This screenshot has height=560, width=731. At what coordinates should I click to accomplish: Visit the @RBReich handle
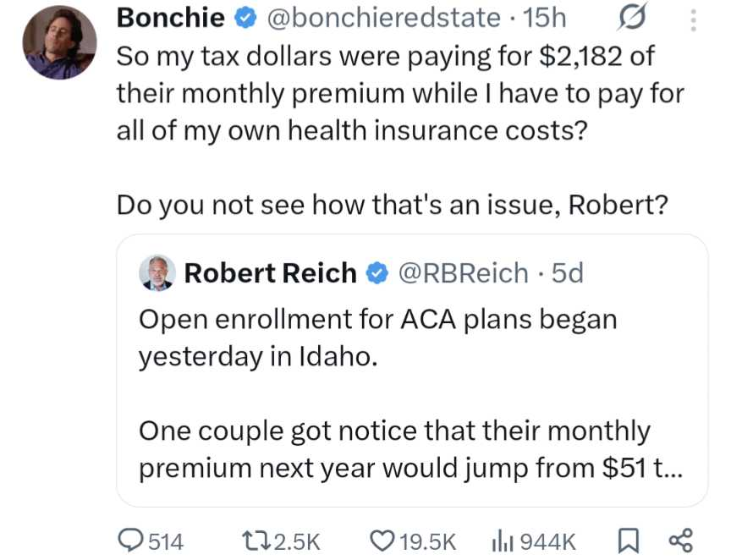coord(463,273)
